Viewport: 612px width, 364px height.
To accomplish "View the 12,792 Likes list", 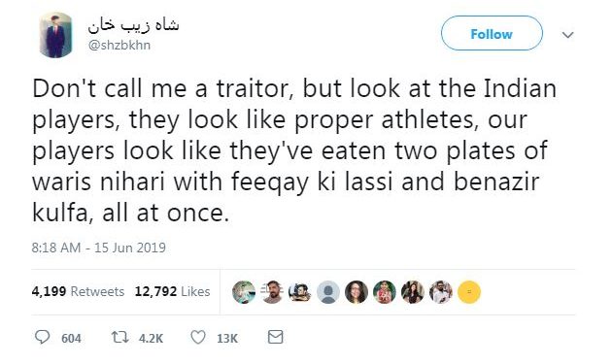I will pos(173,291).
